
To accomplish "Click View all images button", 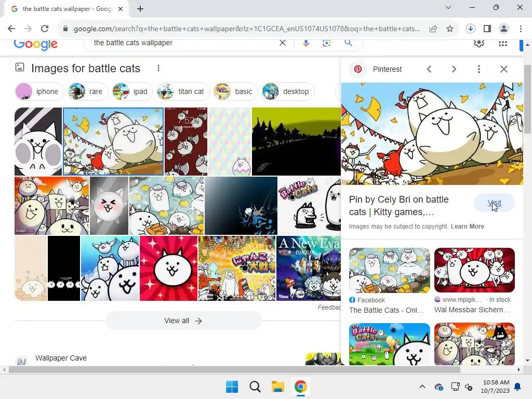I will pos(183,321).
